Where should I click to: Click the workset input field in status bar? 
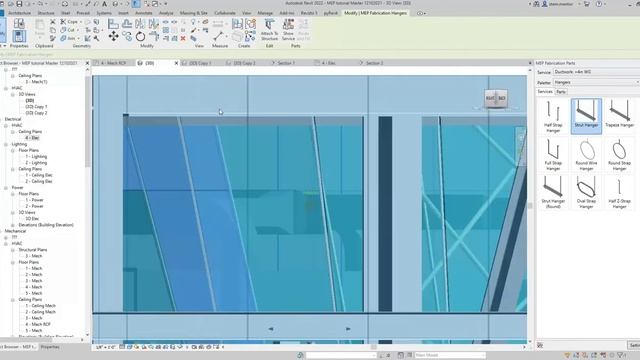(x=340, y=355)
